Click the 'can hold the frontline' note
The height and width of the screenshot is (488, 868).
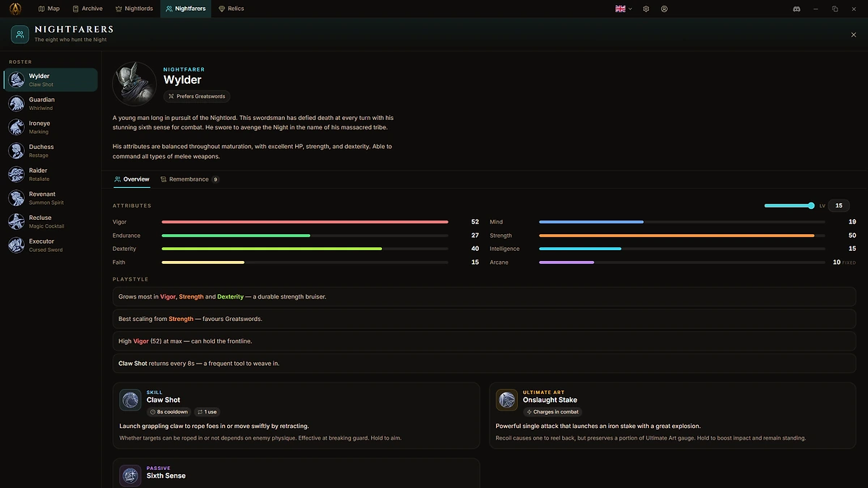click(x=484, y=341)
